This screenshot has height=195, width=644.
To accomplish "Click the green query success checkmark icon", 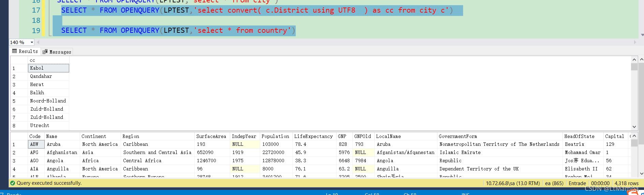I will click(x=13, y=183).
